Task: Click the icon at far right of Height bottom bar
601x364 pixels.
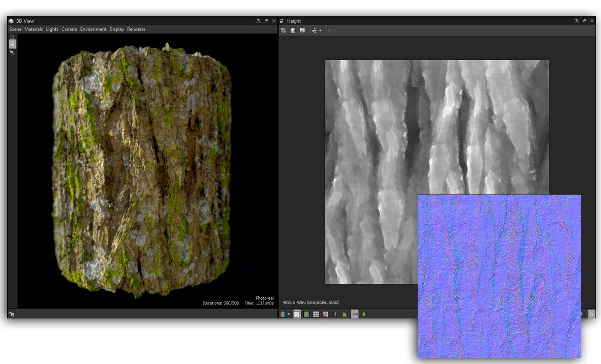Action: 591,314
